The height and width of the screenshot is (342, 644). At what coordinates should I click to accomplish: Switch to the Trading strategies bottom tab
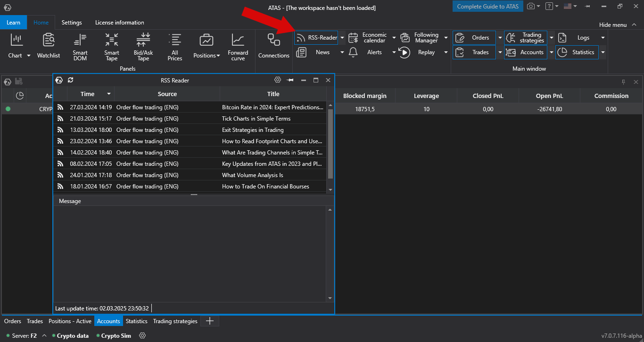pos(175,321)
